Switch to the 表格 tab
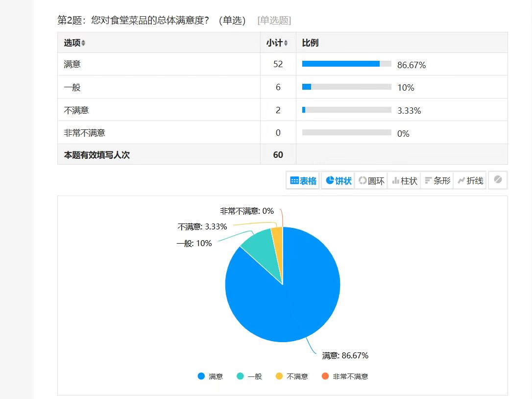Viewport: 532px width, 399px height. pyautogui.click(x=302, y=180)
